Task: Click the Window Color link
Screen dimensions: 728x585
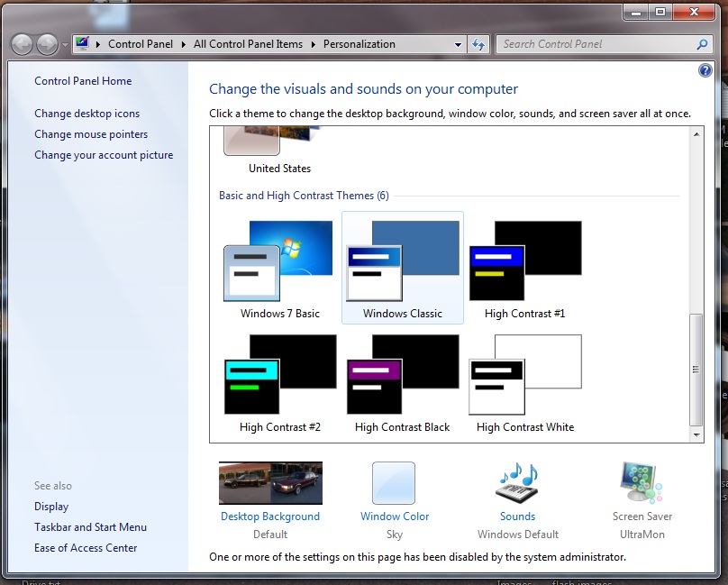Action: point(395,516)
